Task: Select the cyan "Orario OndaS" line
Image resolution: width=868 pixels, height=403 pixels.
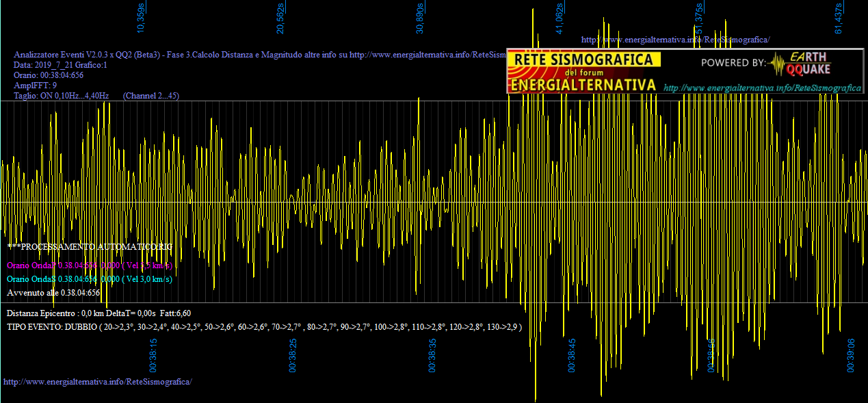Action: tap(90, 278)
